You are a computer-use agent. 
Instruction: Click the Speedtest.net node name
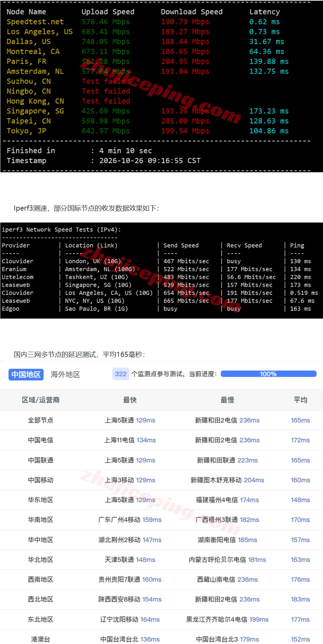35,22
